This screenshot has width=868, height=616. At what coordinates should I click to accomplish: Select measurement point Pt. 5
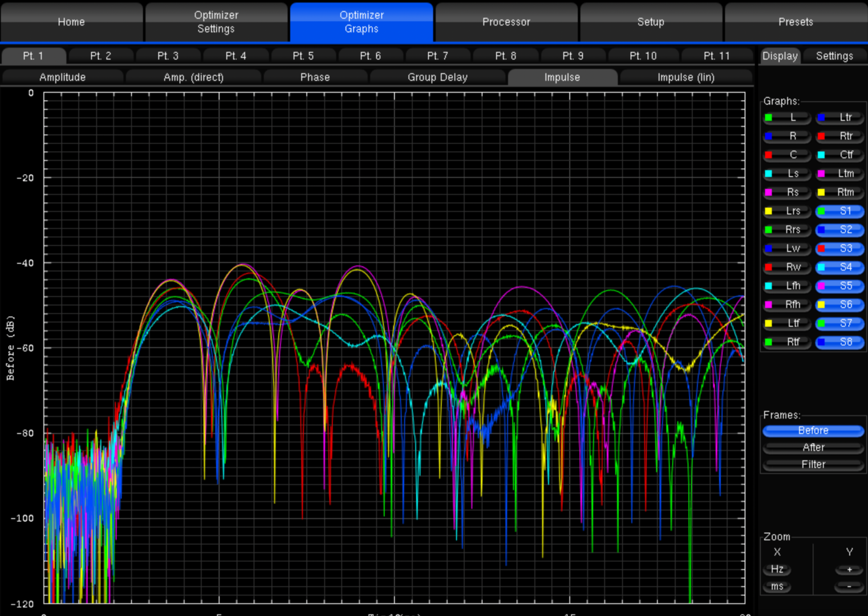(x=303, y=56)
